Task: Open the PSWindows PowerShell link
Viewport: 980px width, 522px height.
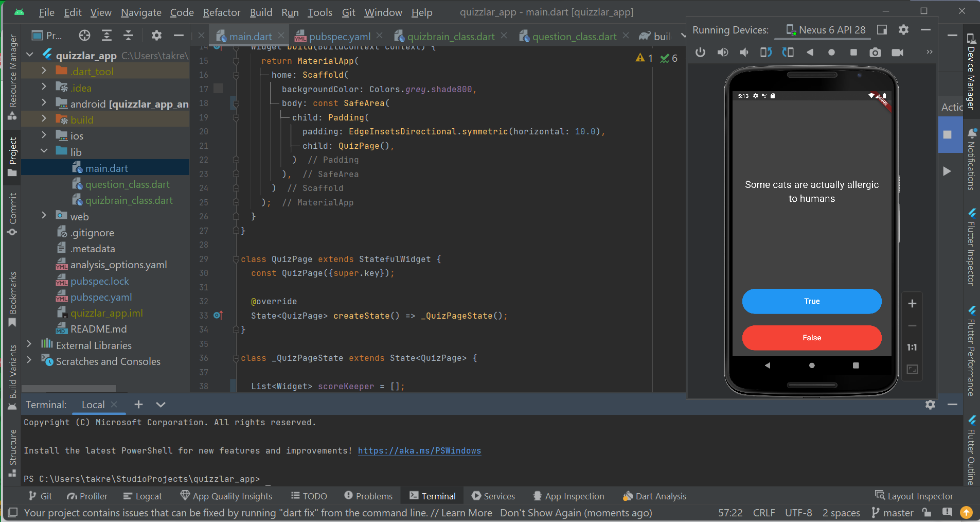Action: [x=419, y=451]
